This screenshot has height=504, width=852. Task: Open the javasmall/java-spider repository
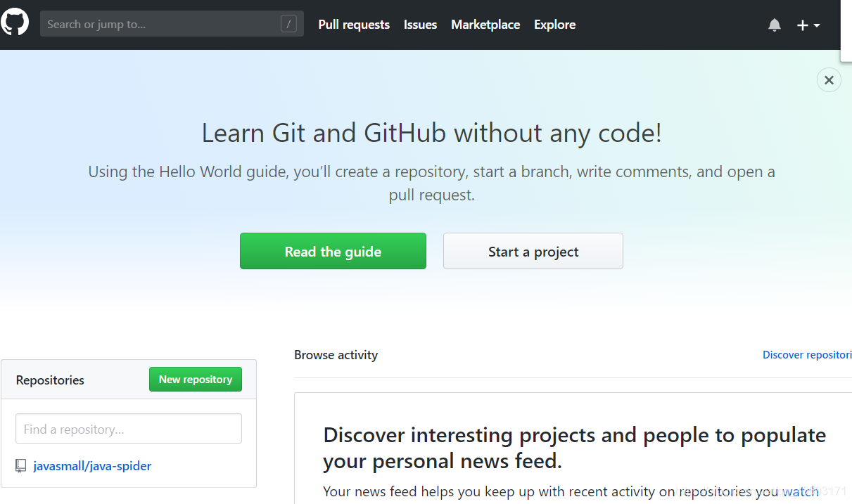[91, 465]
